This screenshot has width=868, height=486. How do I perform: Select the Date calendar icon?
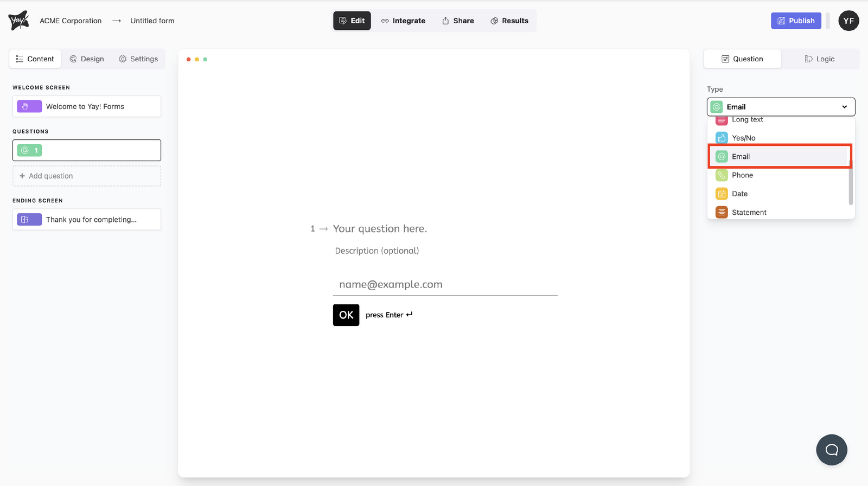[x=722, y=194]
